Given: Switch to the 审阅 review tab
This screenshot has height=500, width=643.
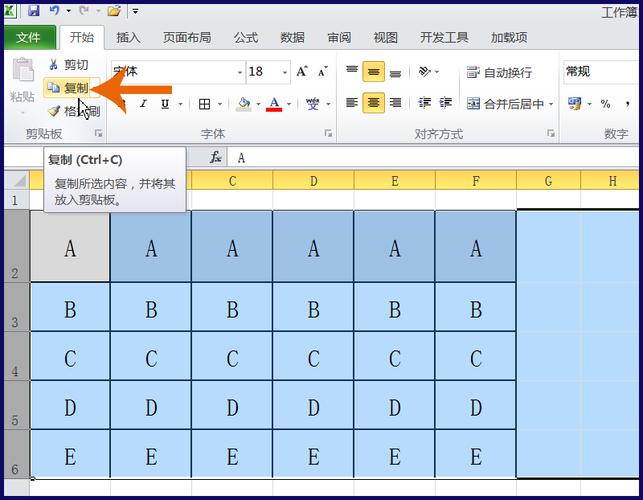Looking at the screenshot, I should [x=339, y=38].
